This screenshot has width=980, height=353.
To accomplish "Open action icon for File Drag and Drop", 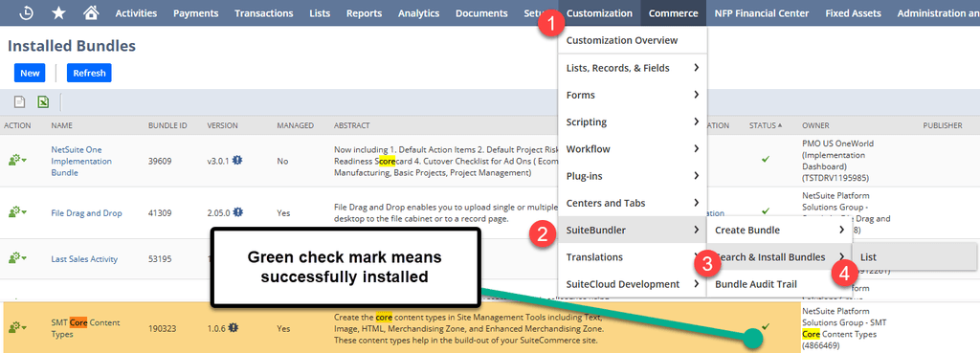I will point(17,212).
